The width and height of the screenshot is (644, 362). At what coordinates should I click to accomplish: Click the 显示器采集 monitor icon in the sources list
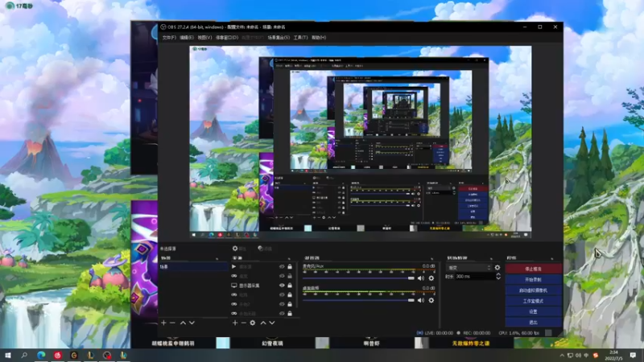coord(234,286)
